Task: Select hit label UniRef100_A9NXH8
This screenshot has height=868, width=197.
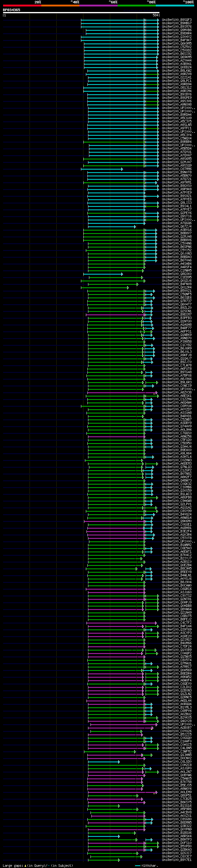Action: (177, 104)
